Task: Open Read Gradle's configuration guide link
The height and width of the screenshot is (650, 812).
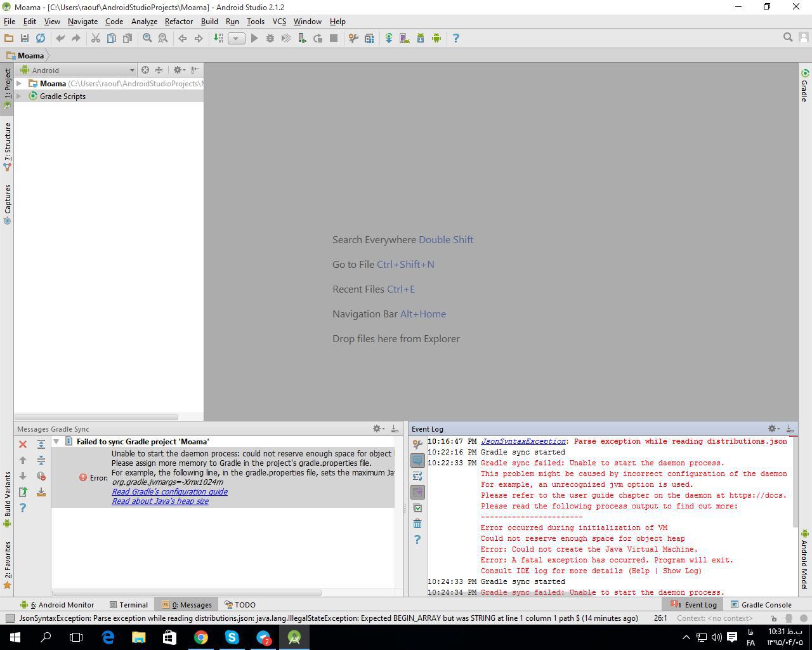Action: click(x=169, y=492)
